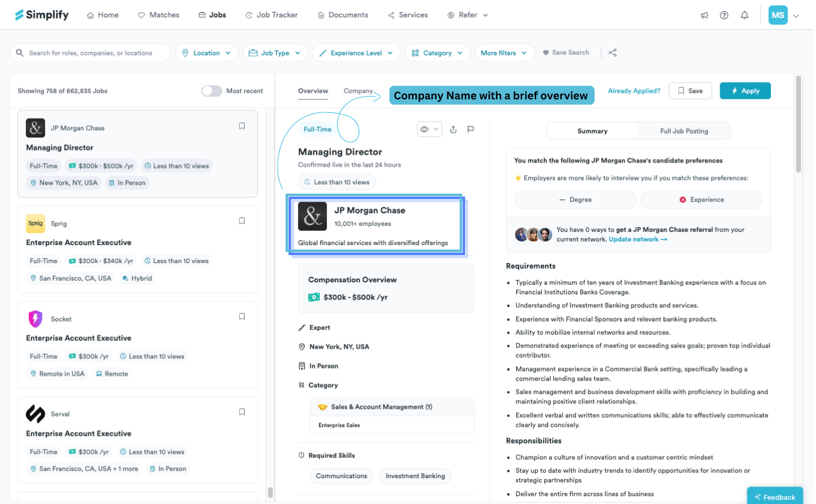Image resolution: width=816 pixels, height=504 pixels.
Task: Open the announcements megaphone icon
Action: point(704,15)
